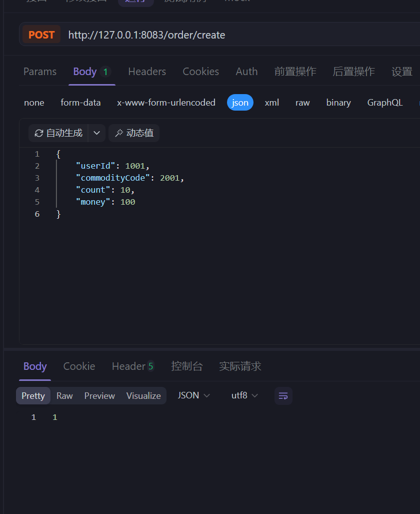
Task: Open the 实际请求 tab
Action: (240, 366)
